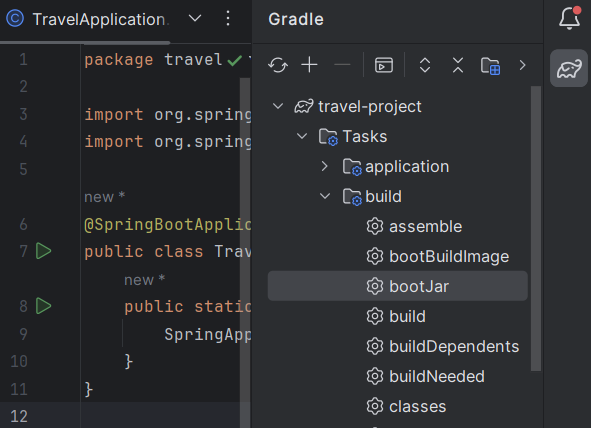Collapse the Tasks folder

click(x=302, y=136)
